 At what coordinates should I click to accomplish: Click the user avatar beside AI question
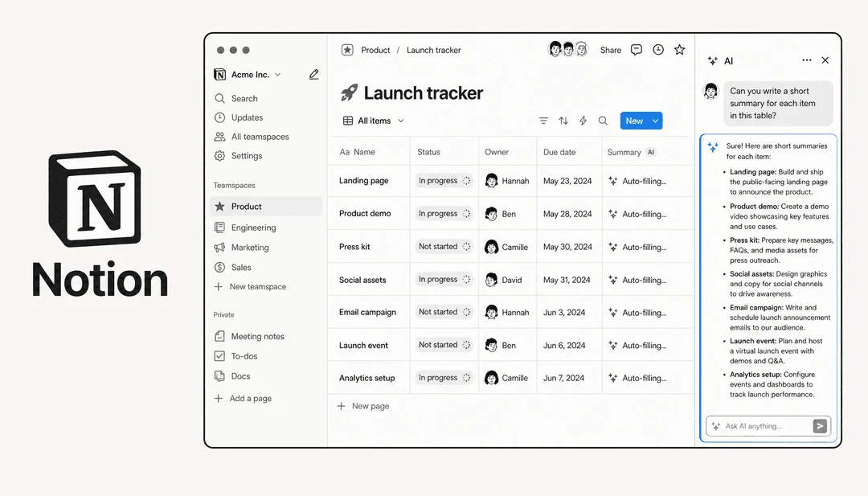tap(710, 90)
